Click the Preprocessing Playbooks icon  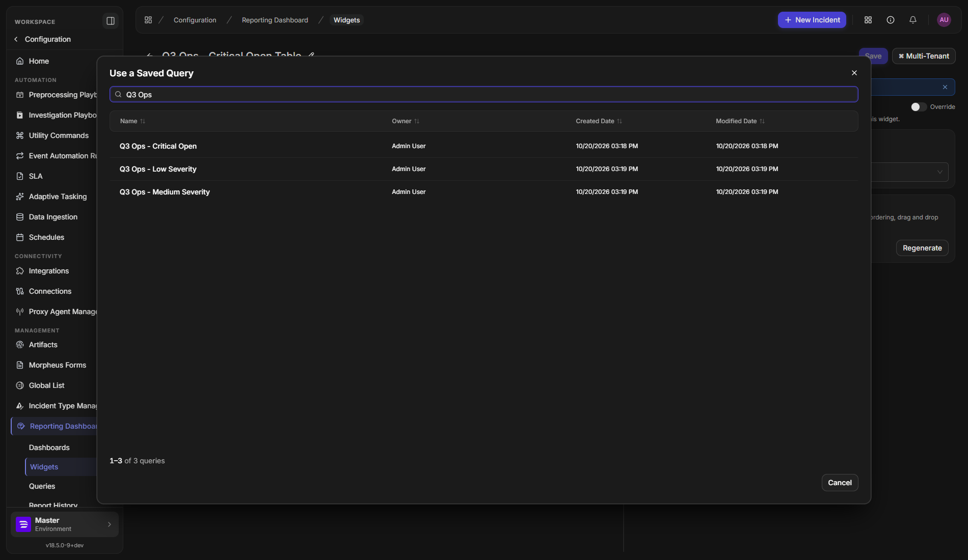click(x=20, y=95)
